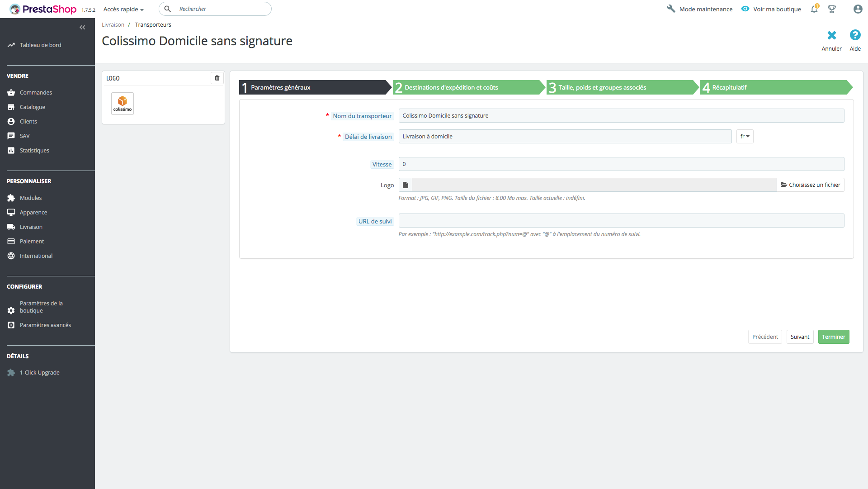Focus the Rechercher search box

(x=215, y=9)
